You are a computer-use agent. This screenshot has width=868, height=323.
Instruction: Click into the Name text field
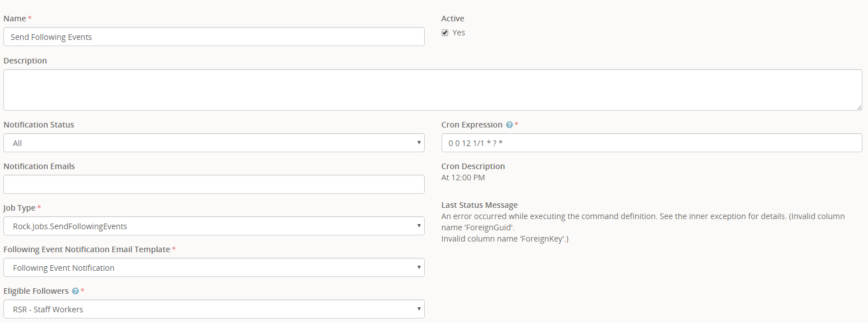tap(214, 37)
